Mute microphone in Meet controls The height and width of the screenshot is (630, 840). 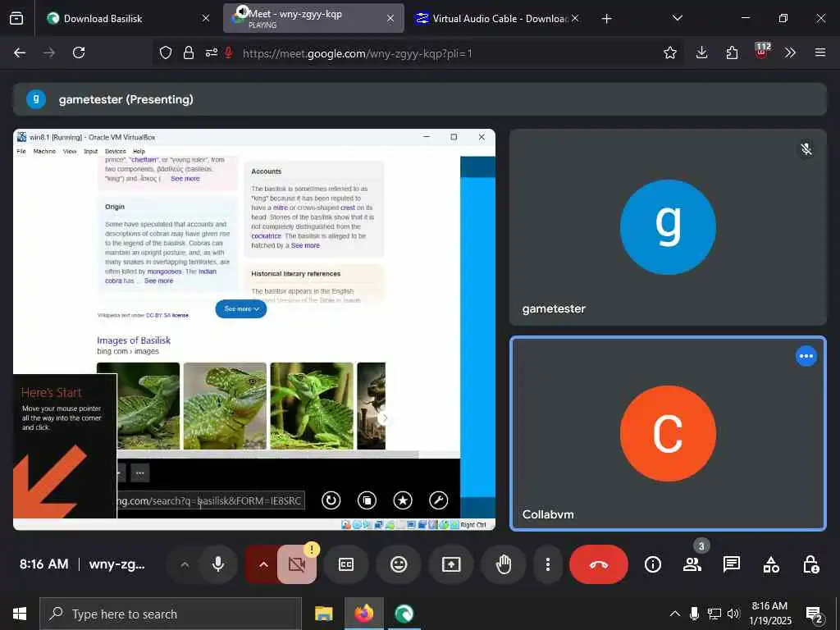pyautogui.click(x=218, y=564)
